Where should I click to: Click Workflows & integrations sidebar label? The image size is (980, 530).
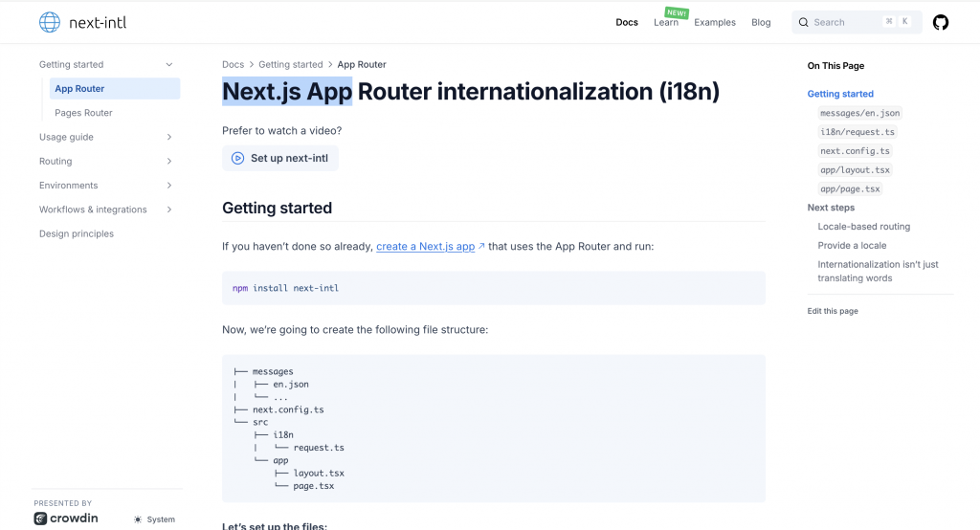[93, 210]
